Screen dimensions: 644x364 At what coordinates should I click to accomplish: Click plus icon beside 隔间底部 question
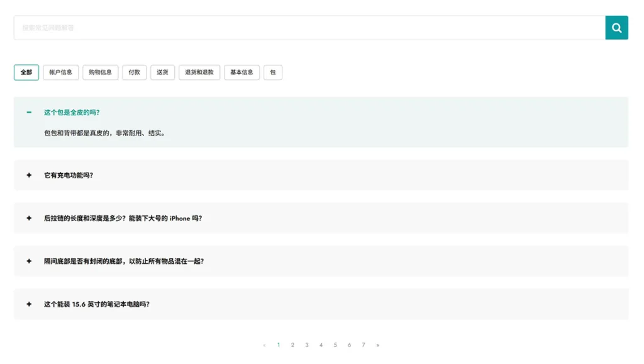point(29,261)
